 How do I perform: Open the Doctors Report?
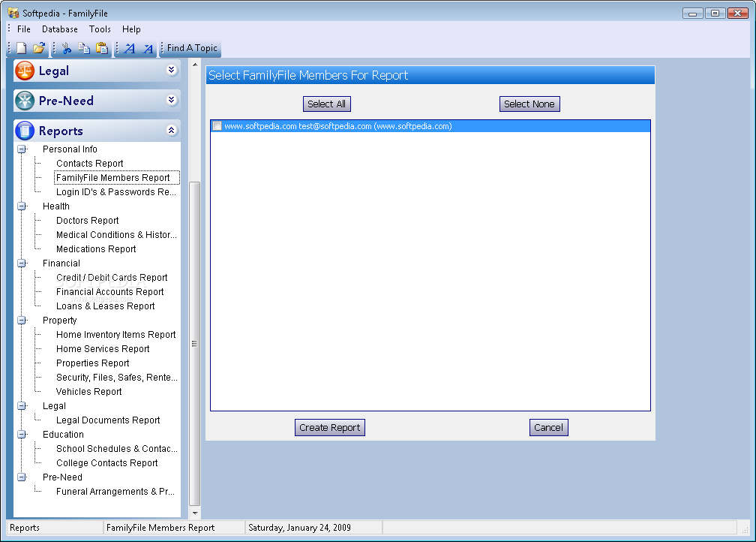click(87, 220)
